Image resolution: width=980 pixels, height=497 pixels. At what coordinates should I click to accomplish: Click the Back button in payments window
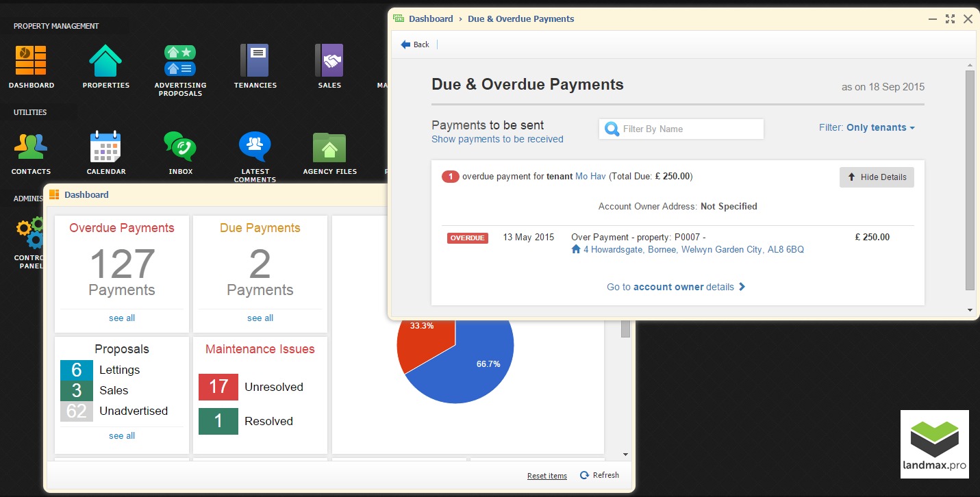tap(415, 44)
